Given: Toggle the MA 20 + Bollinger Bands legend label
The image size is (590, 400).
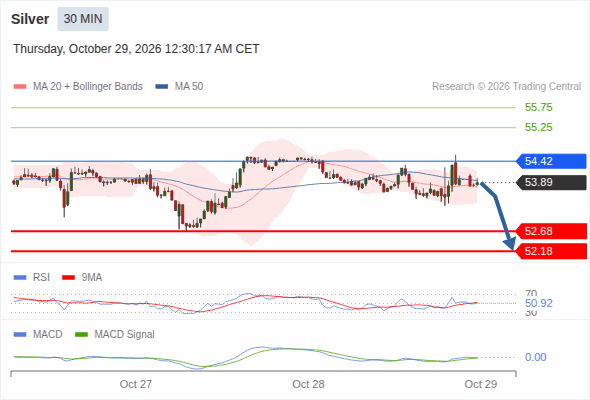Looking at the screenshot, I should [x=88, y=87].
